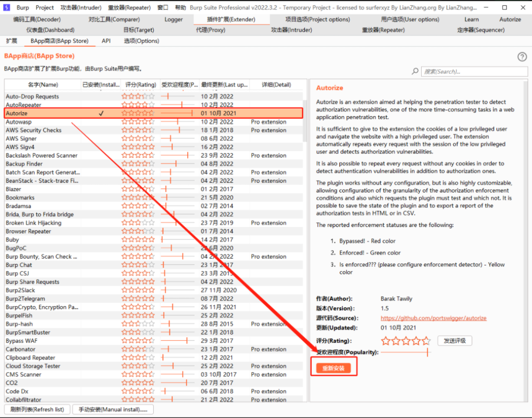
Task: Select the Cloud Storage Tester row
Action: [x=154, y=366]
